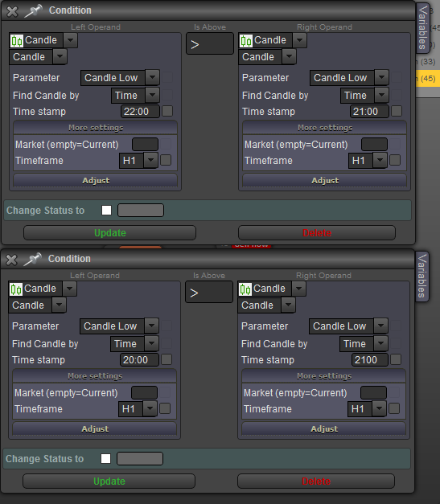This screenshot has width=440, height=504.
Task: Expand the Candle type dropdown in top Left Operand
Action: (x=70, y=40)
